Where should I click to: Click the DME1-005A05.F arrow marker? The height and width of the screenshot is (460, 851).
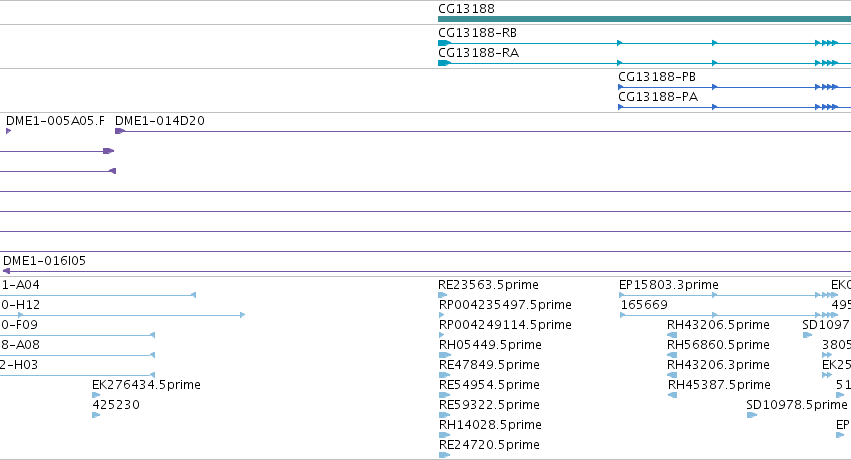(x=9, y=131)
